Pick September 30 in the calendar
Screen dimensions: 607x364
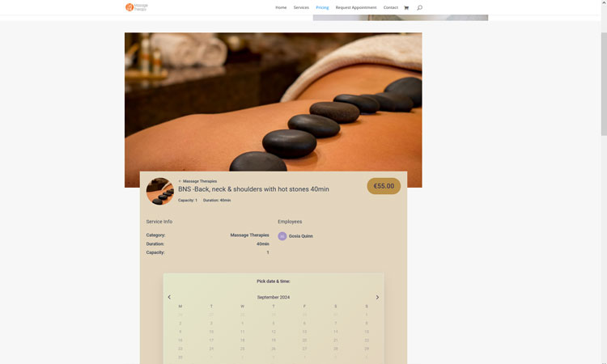coord(180,357)
